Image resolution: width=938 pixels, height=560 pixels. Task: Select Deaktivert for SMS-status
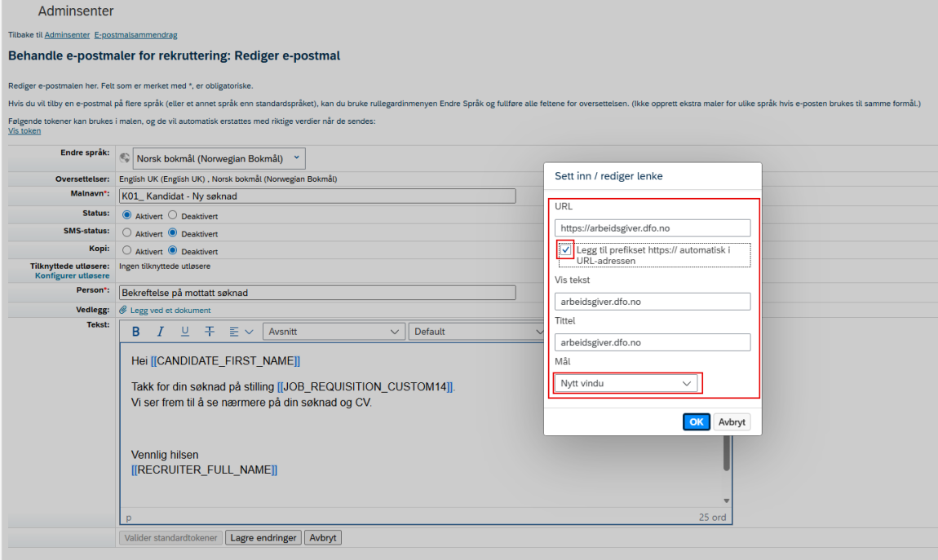point(172,232)
